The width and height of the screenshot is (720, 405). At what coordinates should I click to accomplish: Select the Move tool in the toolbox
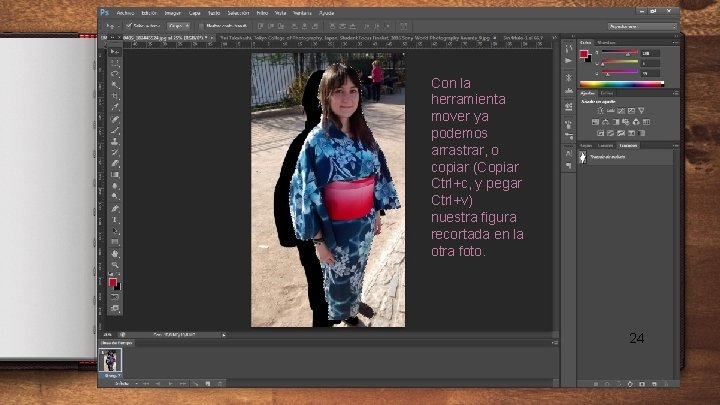tap(114, 51)
